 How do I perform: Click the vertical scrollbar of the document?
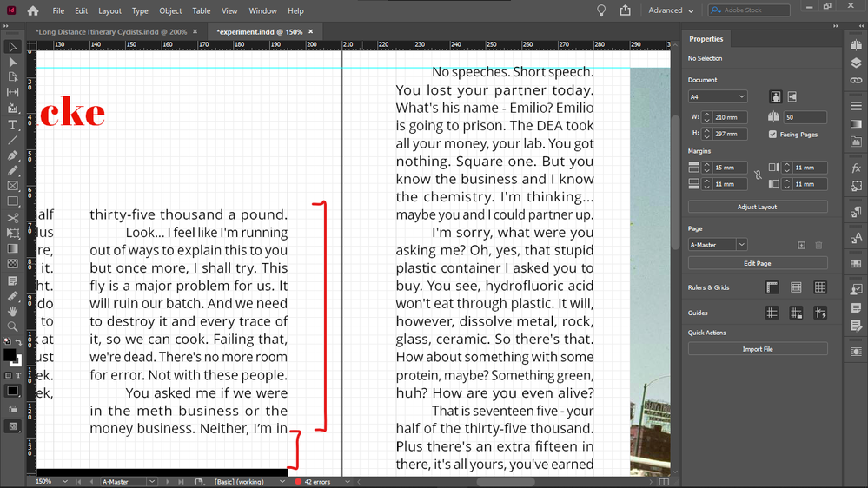pos(675,182)
